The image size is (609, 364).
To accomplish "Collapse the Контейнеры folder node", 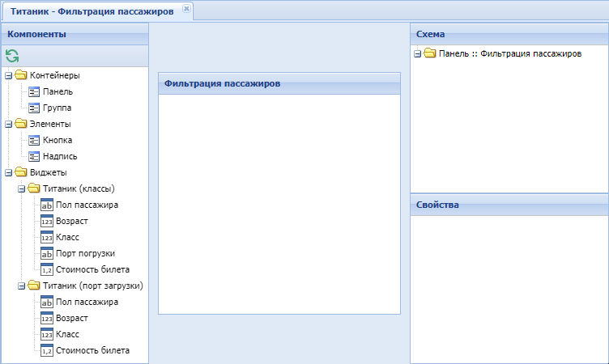I will (8, 76).
